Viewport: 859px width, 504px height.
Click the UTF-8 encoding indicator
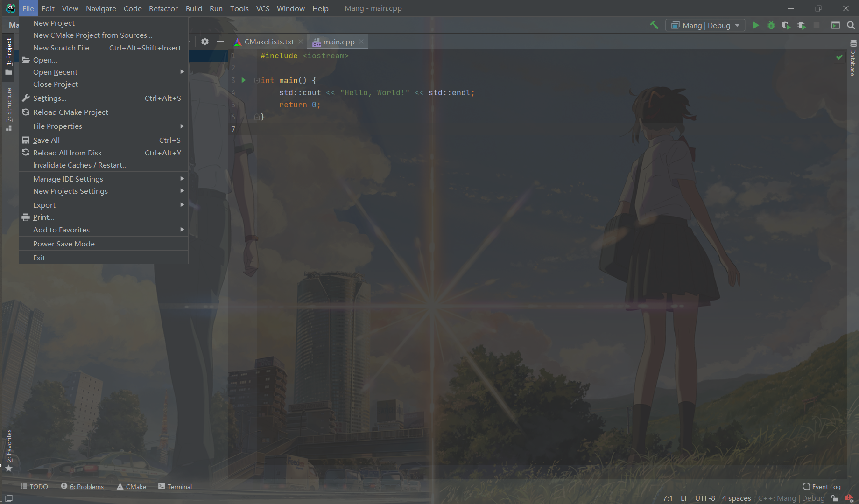point(705,498)
